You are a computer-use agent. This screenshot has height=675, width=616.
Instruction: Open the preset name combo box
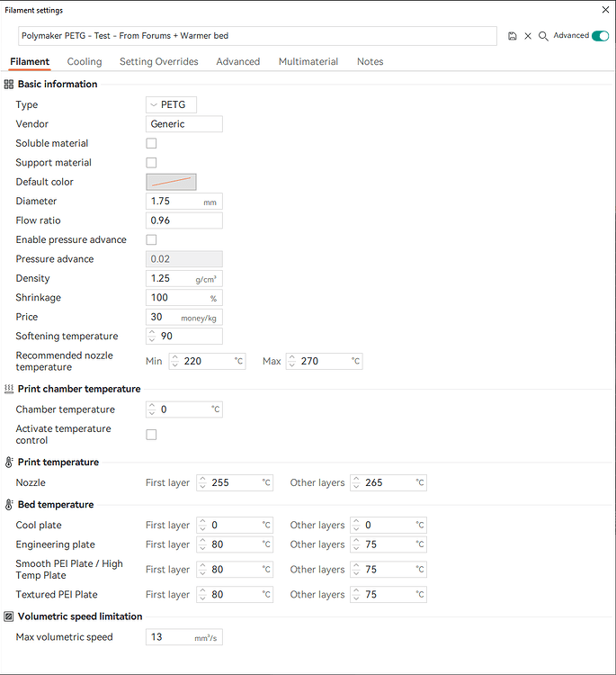[257, 36]
